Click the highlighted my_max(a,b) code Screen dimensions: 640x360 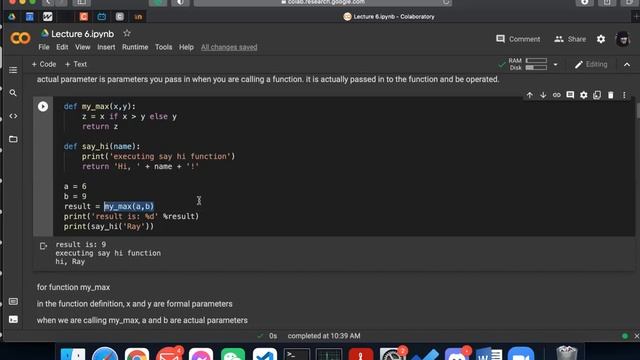(x=129, y=207)
